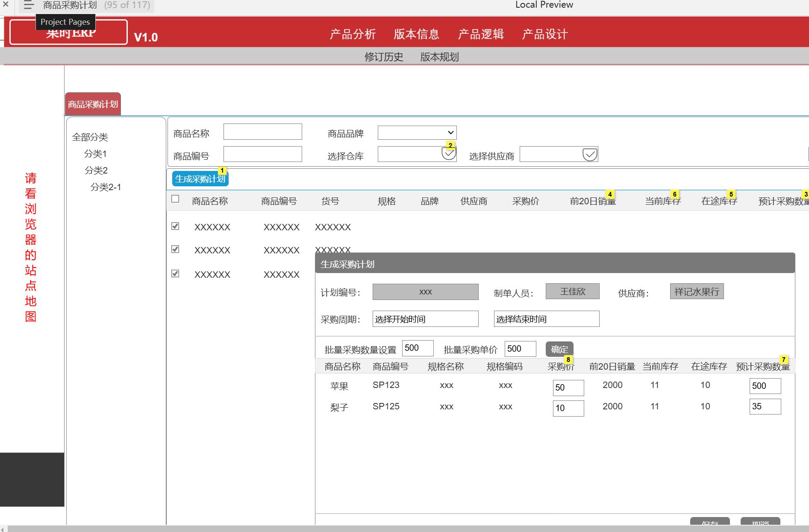809x532 pixels.
Task: Click 前20日销量 column header in main table
Action: [x=593, y=201]
